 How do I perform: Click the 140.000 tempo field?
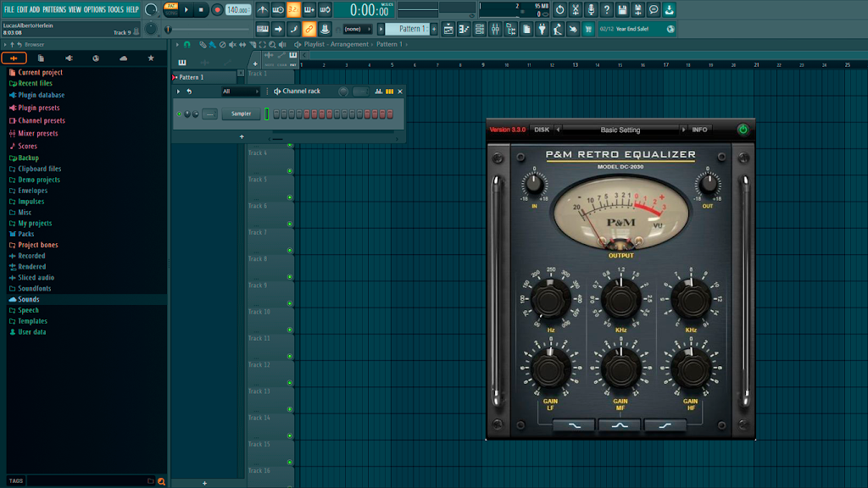[x=237, y=9]
